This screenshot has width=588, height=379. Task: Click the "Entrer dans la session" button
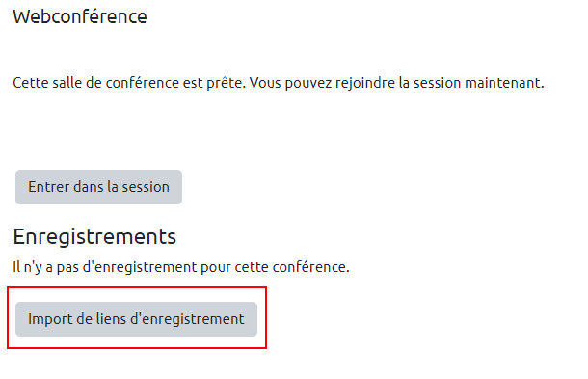pos(98,187)
